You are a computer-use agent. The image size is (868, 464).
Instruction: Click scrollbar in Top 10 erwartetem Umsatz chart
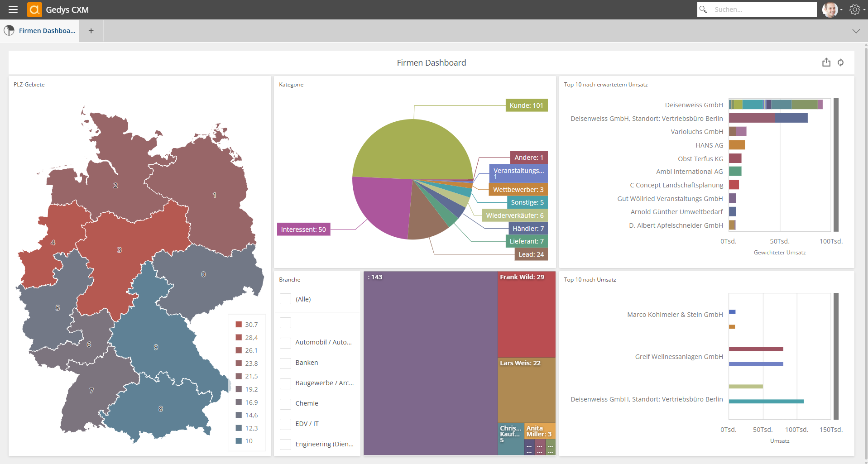(x=836, y=165)
